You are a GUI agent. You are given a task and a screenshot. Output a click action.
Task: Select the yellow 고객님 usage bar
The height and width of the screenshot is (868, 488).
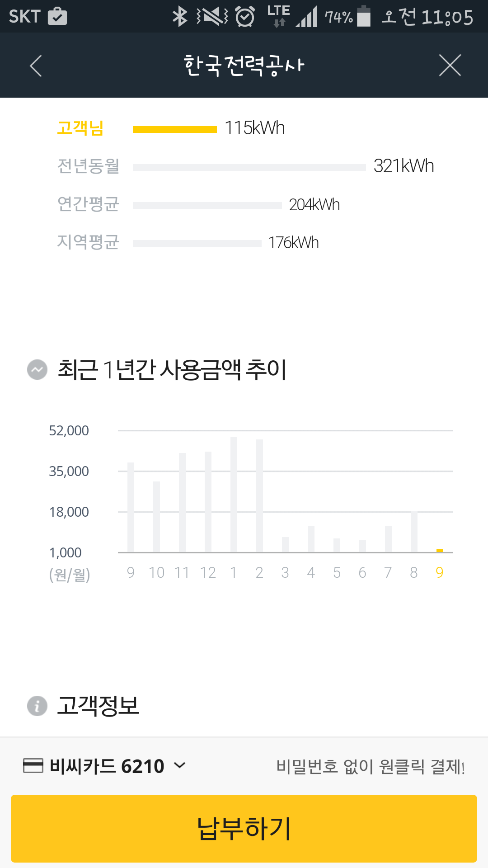point(174,130)
